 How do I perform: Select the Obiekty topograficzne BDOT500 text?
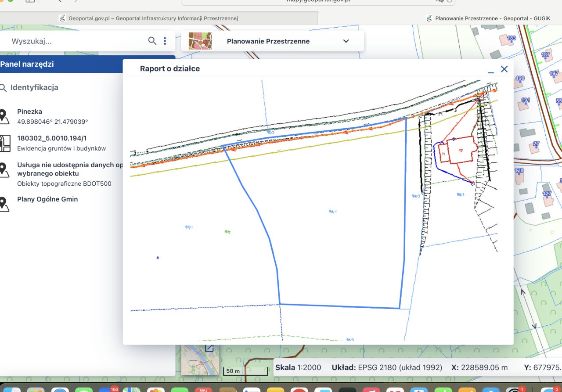(x=64, y=184)
